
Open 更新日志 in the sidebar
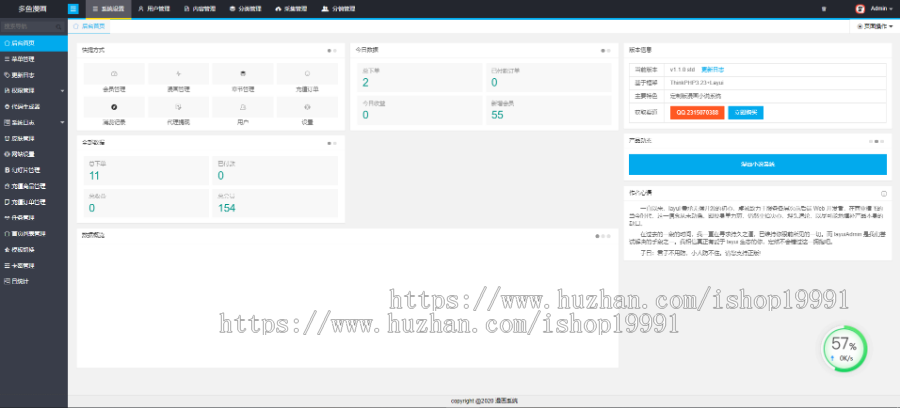[x=34, y=75]
